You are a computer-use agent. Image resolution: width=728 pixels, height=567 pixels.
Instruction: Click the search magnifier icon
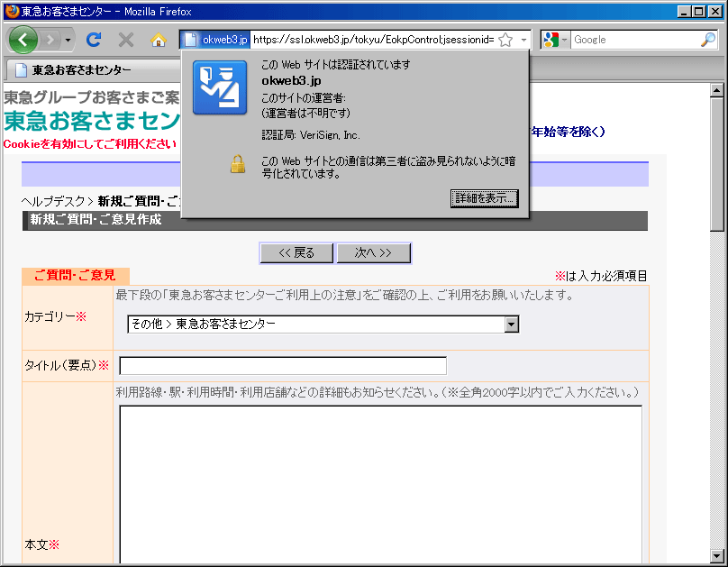pyautogui.click(x=707, y=40)
